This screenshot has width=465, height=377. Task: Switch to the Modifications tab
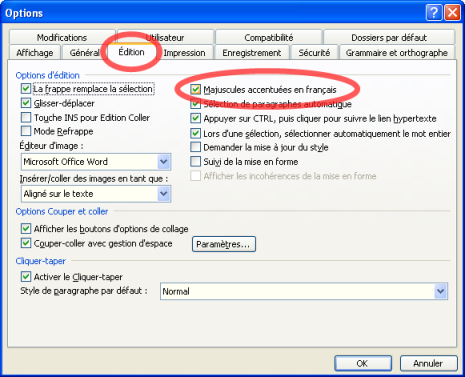(x=62, y=37)
